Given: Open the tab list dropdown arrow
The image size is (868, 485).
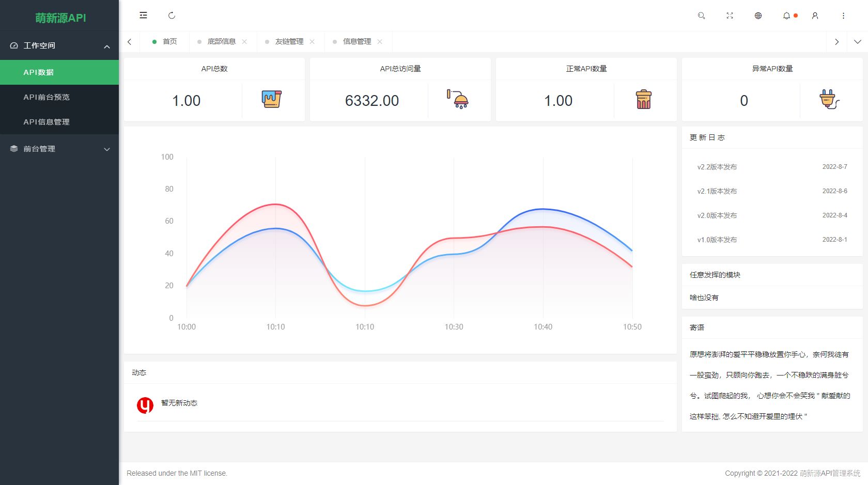Looking at the screenshot, I should click(857, 42).
